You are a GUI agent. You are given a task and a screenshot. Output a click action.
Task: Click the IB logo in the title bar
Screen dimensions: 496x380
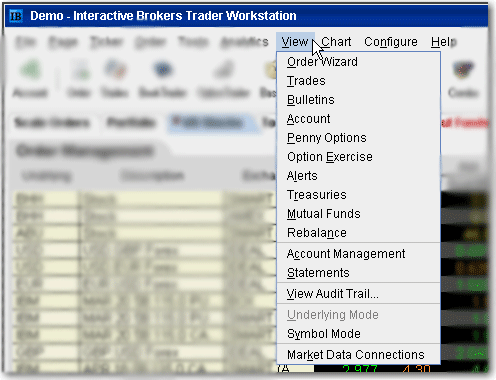click(16, 16)
